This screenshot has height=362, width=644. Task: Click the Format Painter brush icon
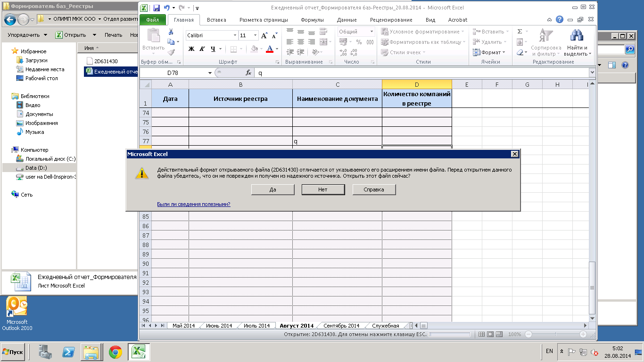(171, 52)
